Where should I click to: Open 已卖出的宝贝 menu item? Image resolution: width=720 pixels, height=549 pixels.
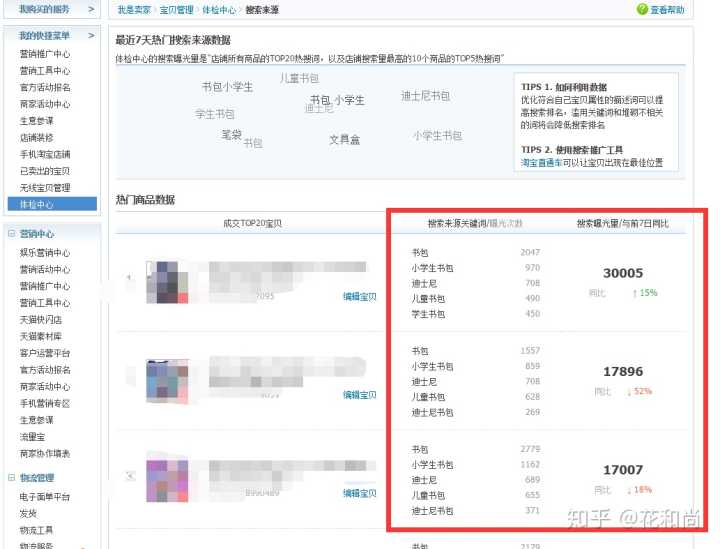(x=45, y=171)
